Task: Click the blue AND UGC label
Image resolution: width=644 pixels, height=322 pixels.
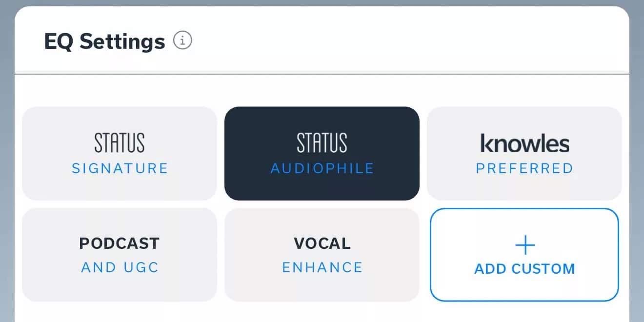Action: point(120,267)
